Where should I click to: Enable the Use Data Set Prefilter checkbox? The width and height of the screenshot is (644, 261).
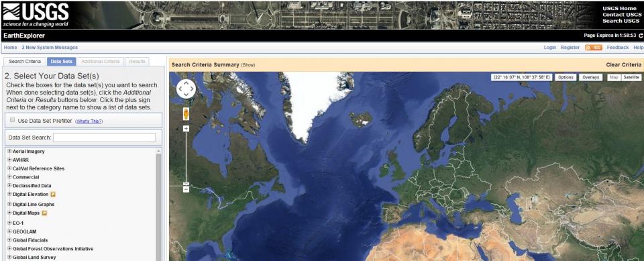point(12,120)
